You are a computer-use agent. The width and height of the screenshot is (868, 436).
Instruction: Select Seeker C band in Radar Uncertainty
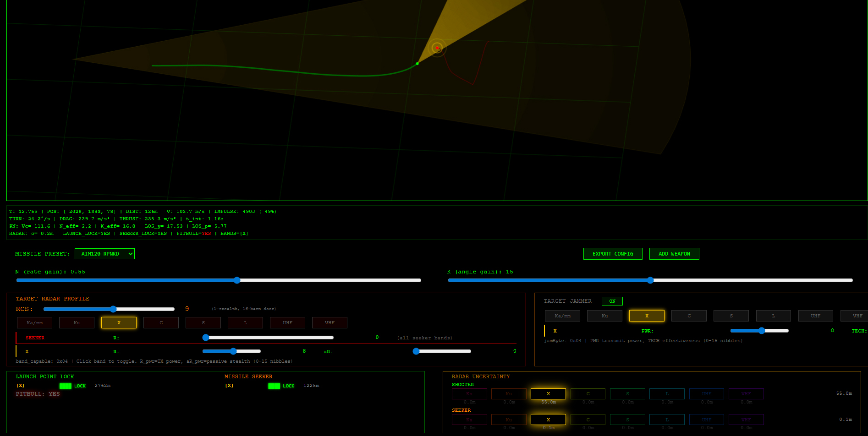pyautogui.click(x=588, y=420)
